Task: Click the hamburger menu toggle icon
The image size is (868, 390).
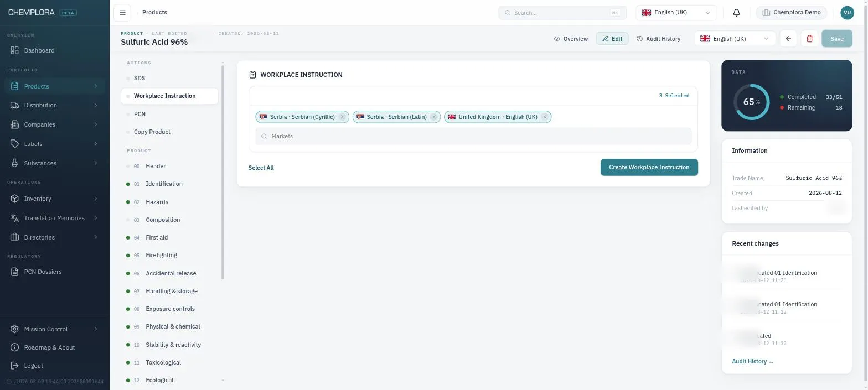Action: [x=122, y=12]
